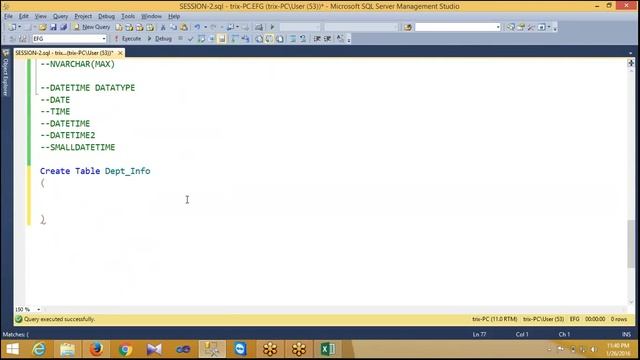Click the Save All icon
The image size is (640, 360).
63,27
